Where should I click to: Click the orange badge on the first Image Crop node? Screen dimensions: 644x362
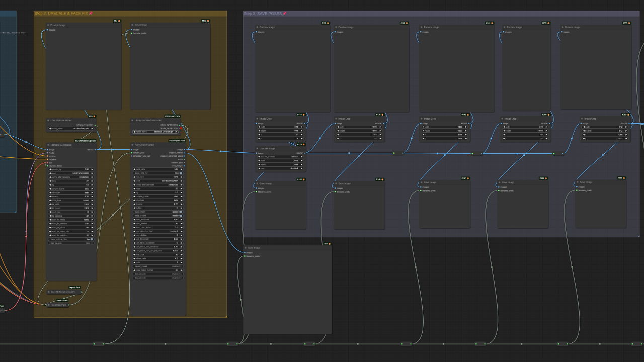pos(303,115)
